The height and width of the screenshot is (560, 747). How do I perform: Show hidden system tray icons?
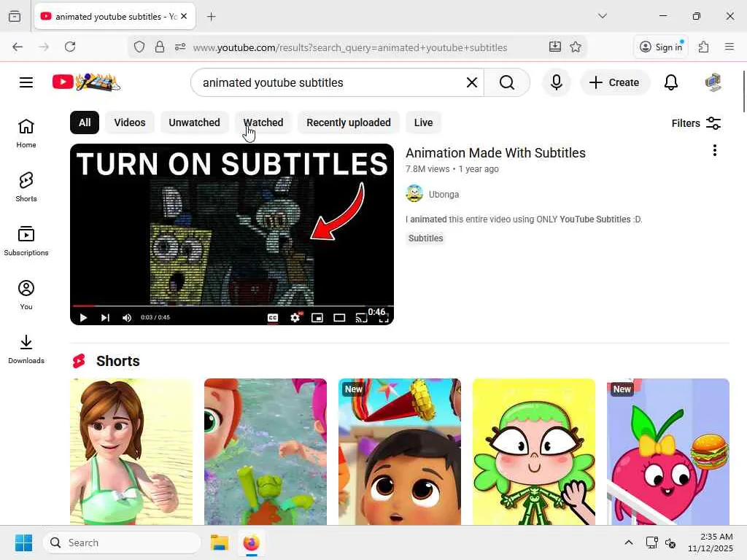tap(628, 542)
